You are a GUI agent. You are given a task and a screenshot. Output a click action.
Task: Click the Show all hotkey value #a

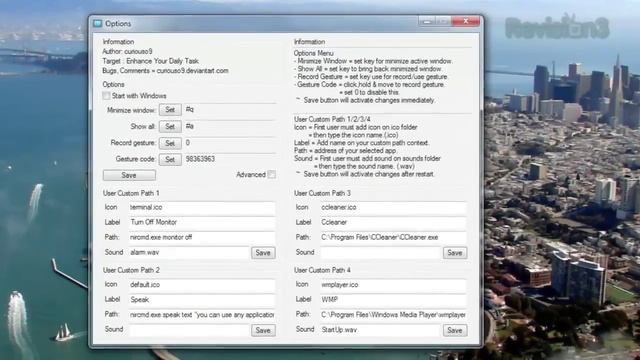click(190, 126)
